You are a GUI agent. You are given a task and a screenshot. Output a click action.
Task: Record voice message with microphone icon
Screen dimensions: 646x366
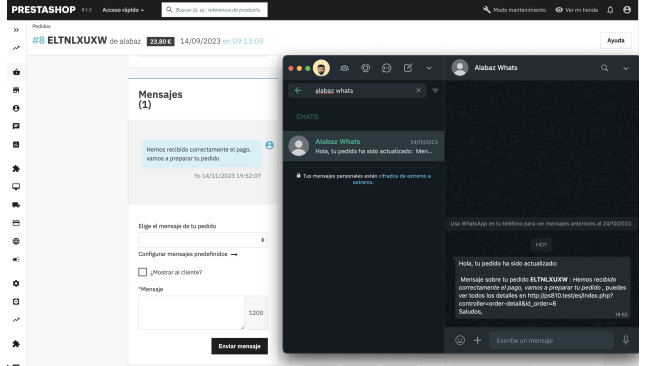625,340
